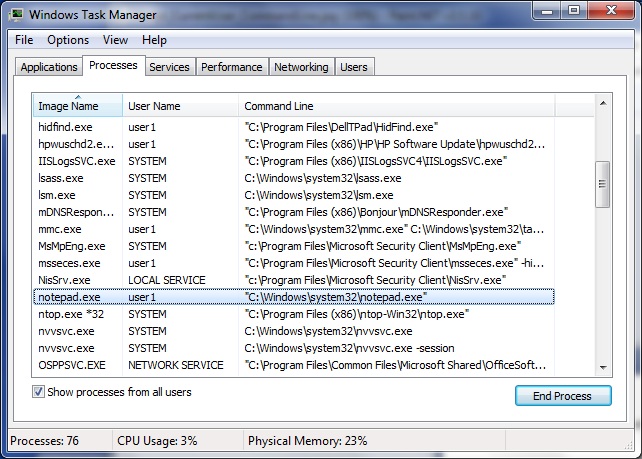Open the Networking tab
Screen dimensions: 642x459
pos(301,67)
